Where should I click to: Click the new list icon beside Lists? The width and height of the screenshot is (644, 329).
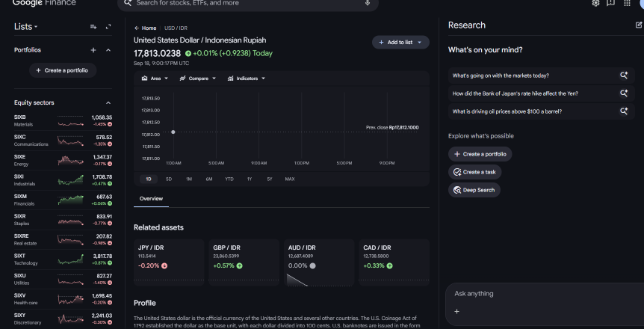point(93,27)
